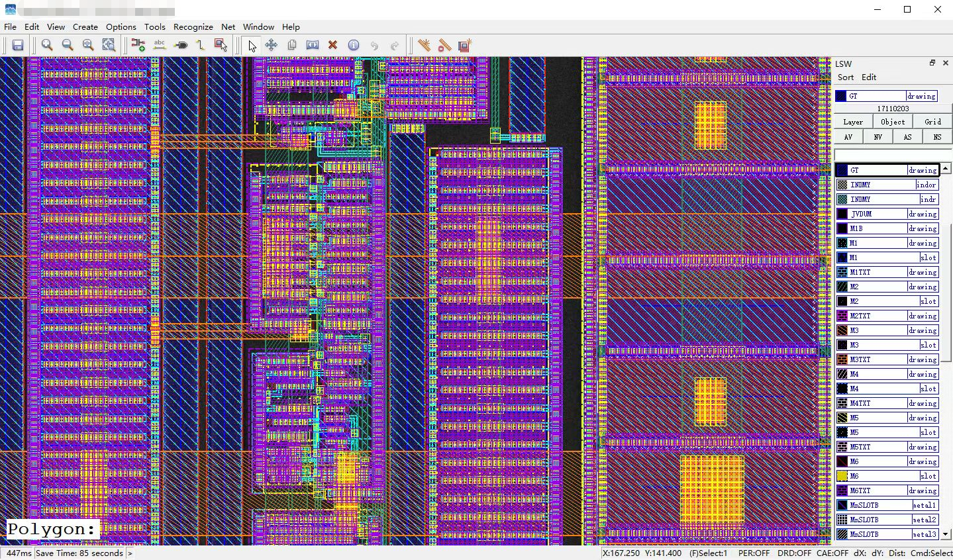This screenshot has width=953, height=560.
Task: Click the Save icon in the toolbar
Action: pos(18,45)
